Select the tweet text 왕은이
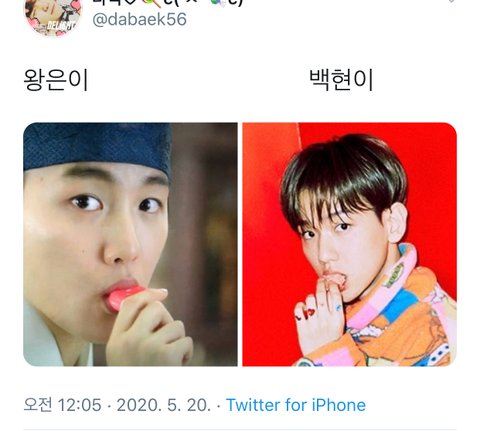 [x=56, y=80]
